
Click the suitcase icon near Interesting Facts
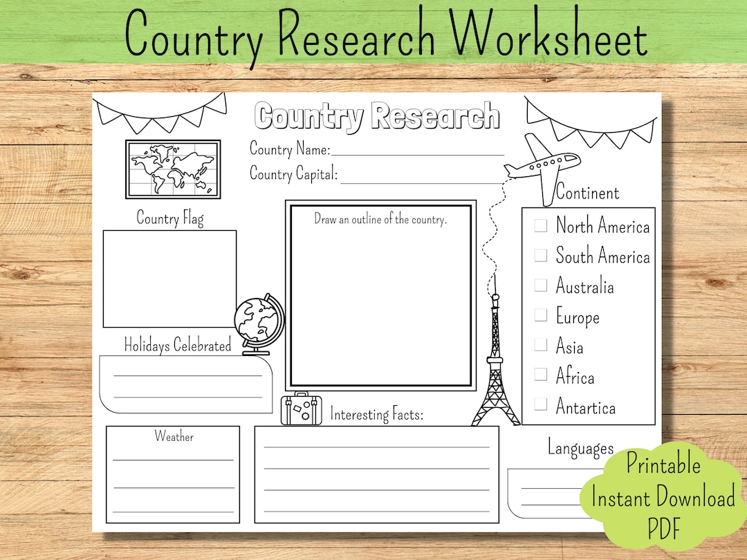pos(301,409)
